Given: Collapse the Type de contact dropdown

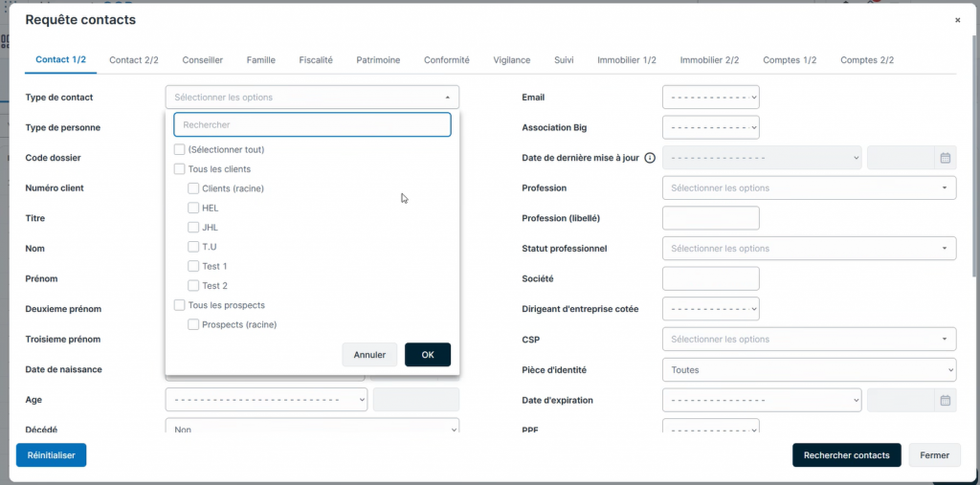Looking at the screenshot, I should coord(447,98).
